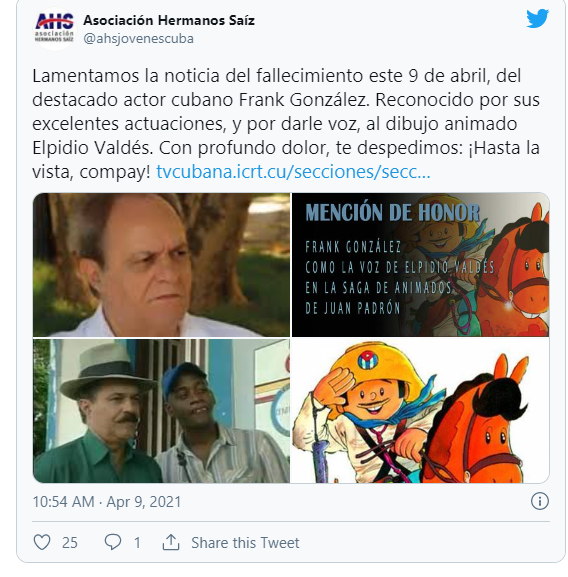568x577 pixels.
Task: Open the AHS profile avatar
Action: click(54, 29)
